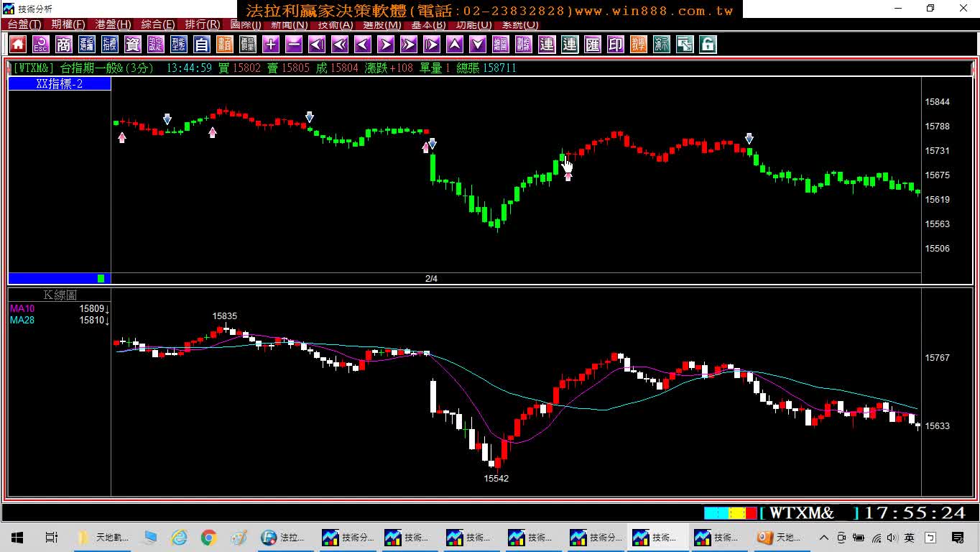The width and height of the screenshot is (980, 552).
Task: Select the K線圖 panel header
Action: (60, 295)
